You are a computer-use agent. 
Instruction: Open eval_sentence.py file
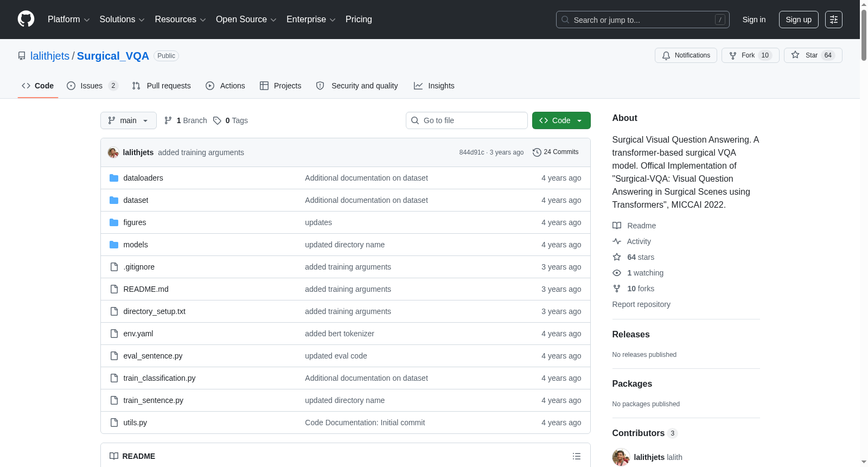153,356
